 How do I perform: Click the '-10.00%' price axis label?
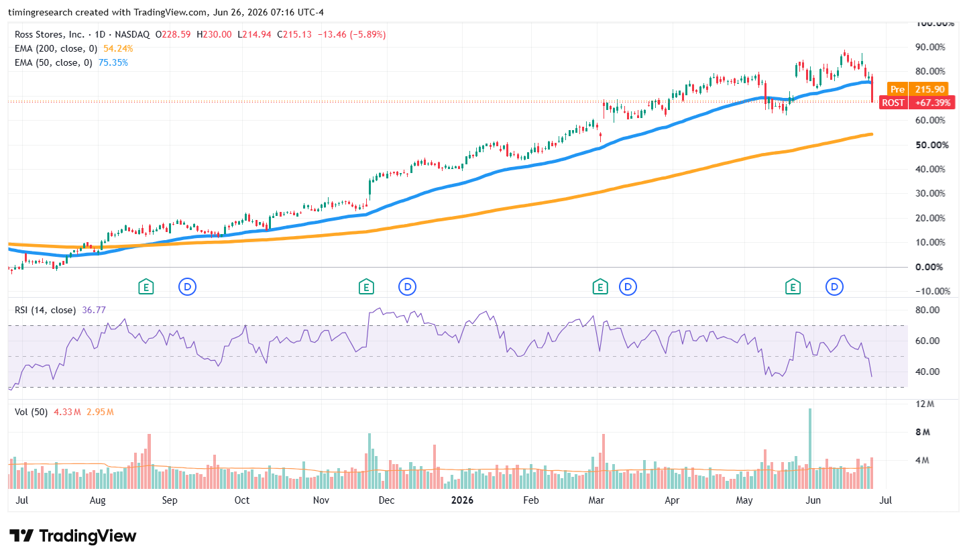(x=933, y=291)
